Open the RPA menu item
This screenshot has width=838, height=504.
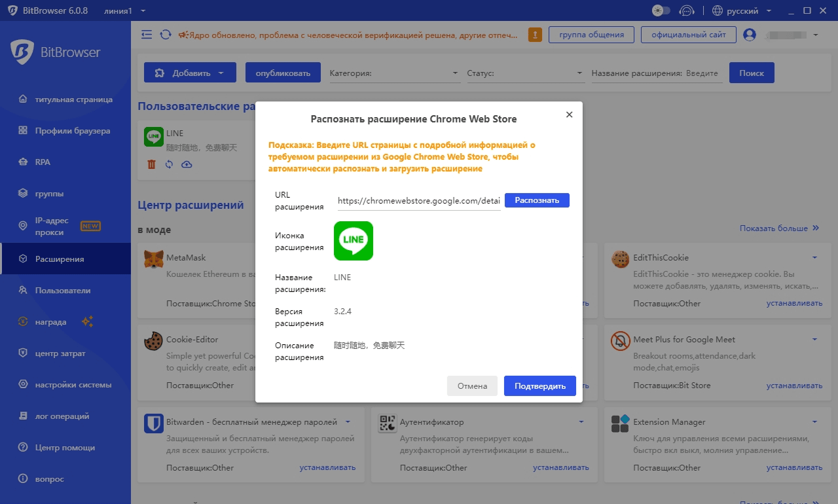coord(65,162)
